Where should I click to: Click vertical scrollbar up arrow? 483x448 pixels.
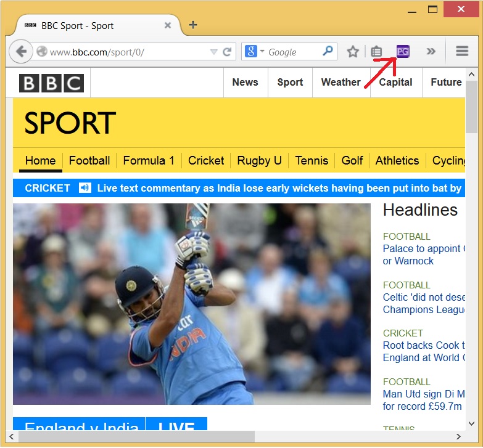click(x=471, y=74)
